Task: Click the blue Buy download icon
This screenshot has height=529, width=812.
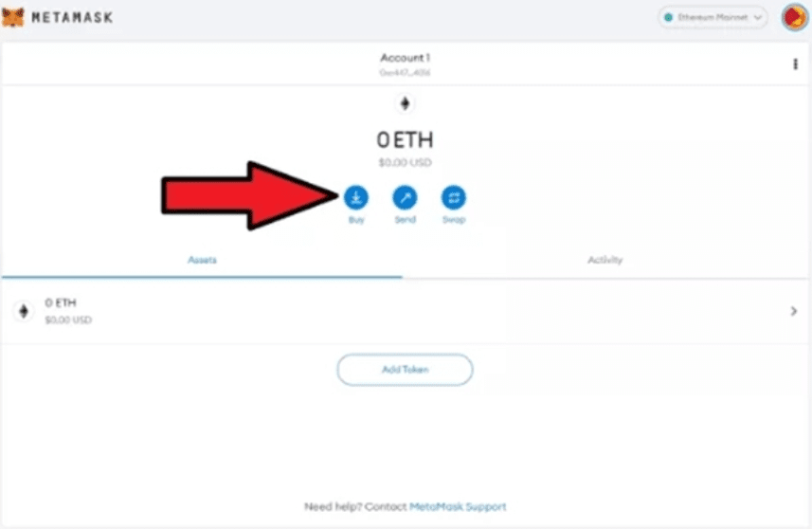Action: tap(355, 197)
